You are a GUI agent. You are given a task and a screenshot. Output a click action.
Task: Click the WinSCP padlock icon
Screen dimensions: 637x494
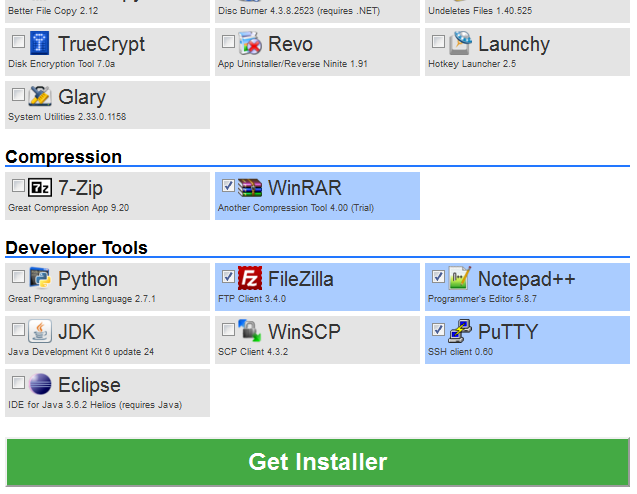(250, 331)
